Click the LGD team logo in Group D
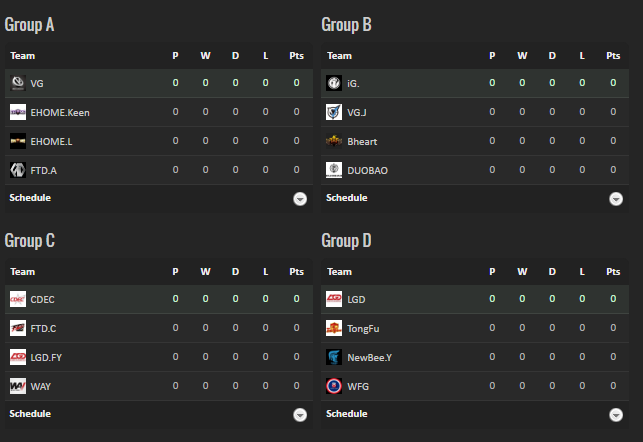 (334, 299)
